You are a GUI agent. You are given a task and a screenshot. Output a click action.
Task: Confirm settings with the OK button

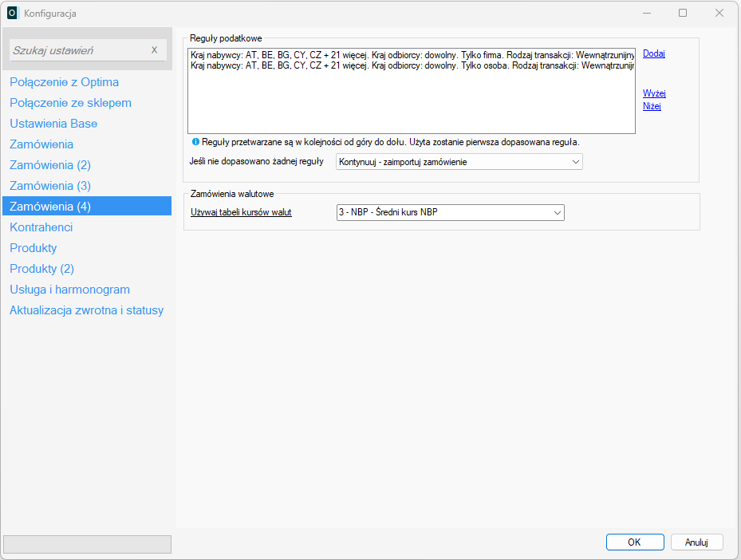[634, 542]
